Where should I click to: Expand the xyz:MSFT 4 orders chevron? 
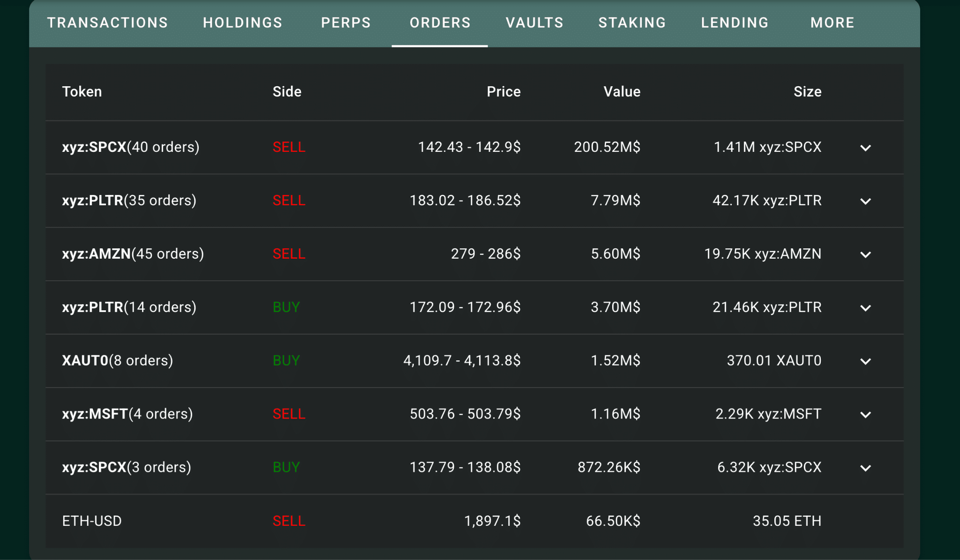tap(865, 415)
